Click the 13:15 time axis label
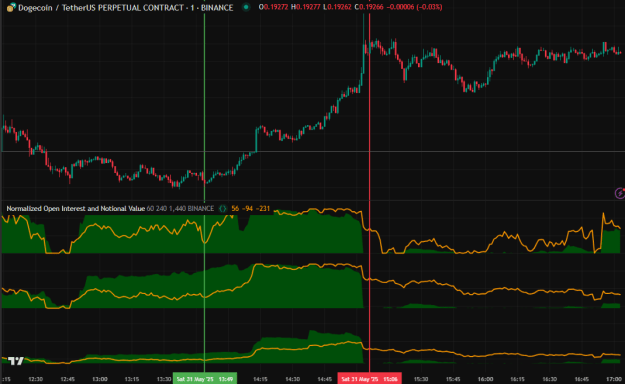The height and width of the screenshot is (384, 625). pos(132,379)
